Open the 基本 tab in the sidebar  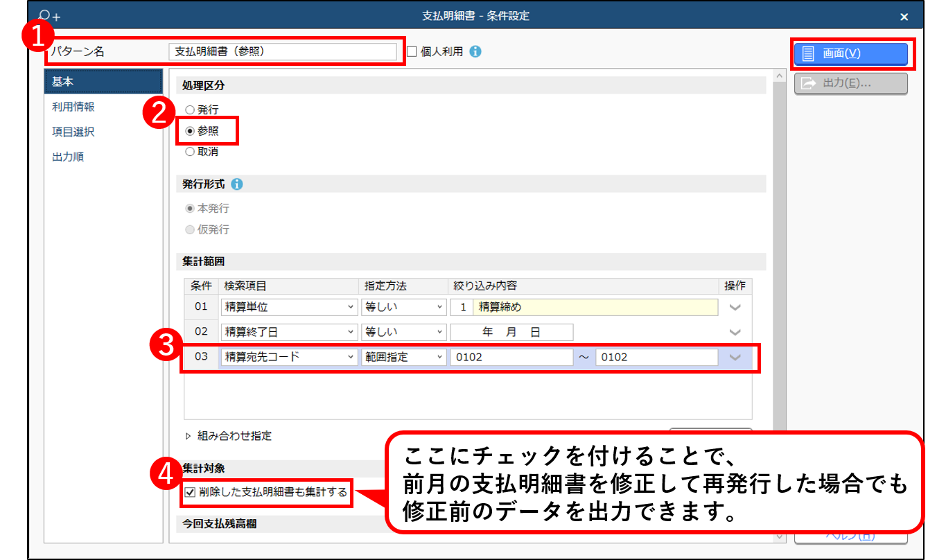[x=103, y=82]
